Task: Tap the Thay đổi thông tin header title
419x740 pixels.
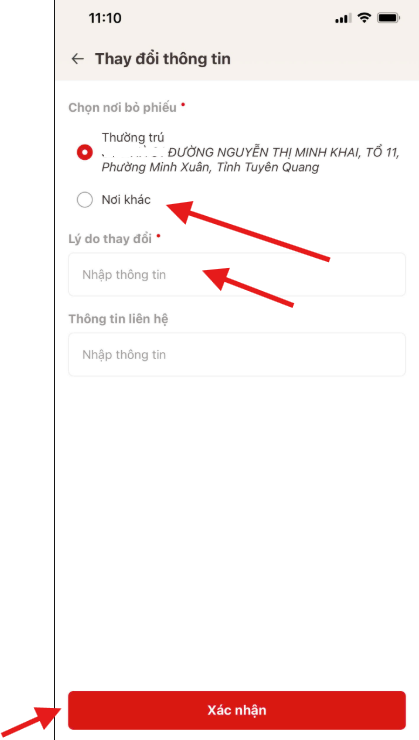Action: click(x=163, y=59)
